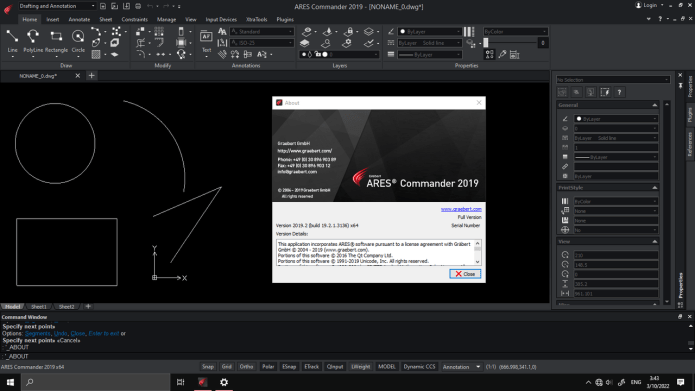The width and height of the screenshot is (695, 391).
Task: Switch to the Sheet1 tab
Action: click(x=39, y=306)
